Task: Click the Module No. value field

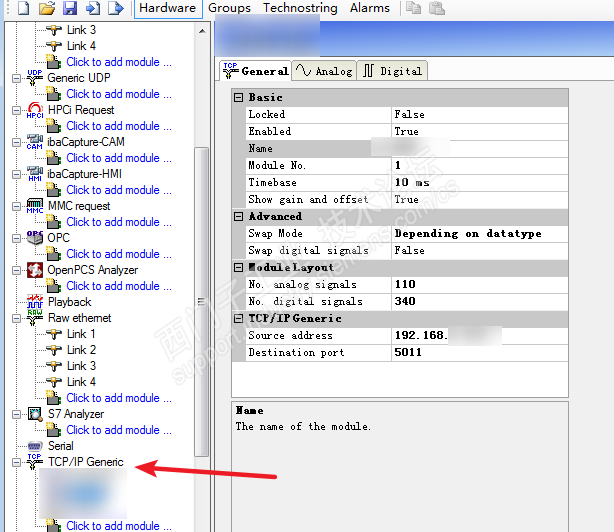Action: (x=480, y=166)
